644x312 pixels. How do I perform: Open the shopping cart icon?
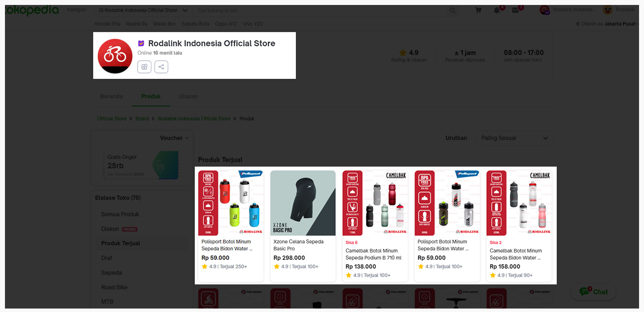tap(477, 10)
